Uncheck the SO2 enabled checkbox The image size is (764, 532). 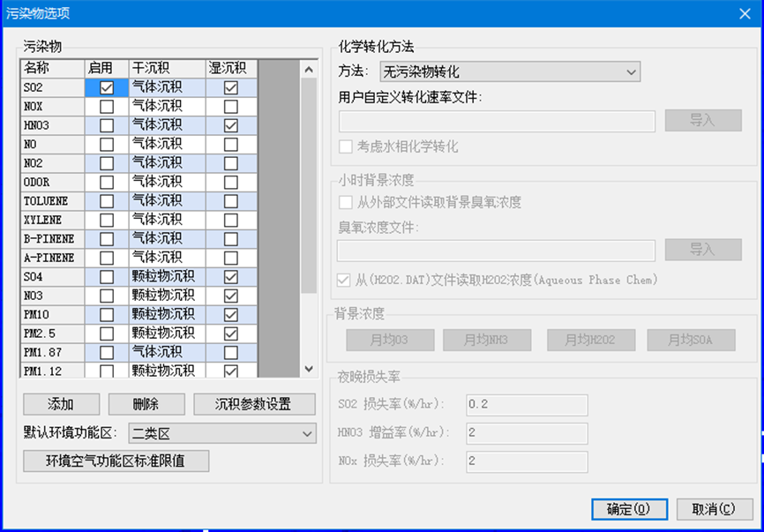[x=107, y=88]
